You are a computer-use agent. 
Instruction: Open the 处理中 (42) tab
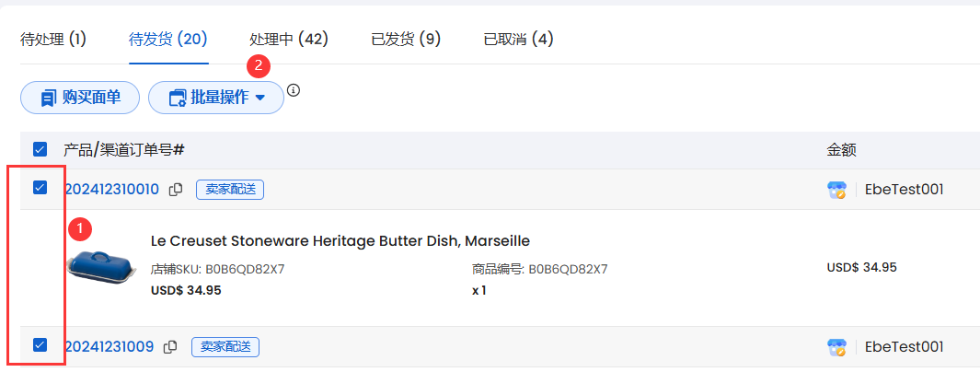pyautogui.click(x=289, y=40)
